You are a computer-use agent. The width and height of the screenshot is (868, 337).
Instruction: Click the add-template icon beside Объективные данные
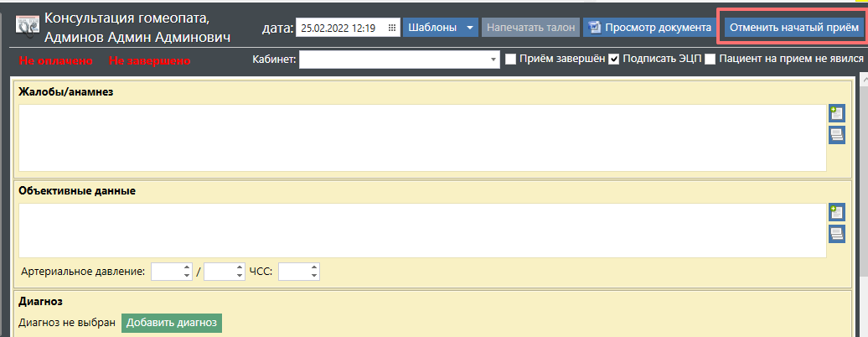836,212
